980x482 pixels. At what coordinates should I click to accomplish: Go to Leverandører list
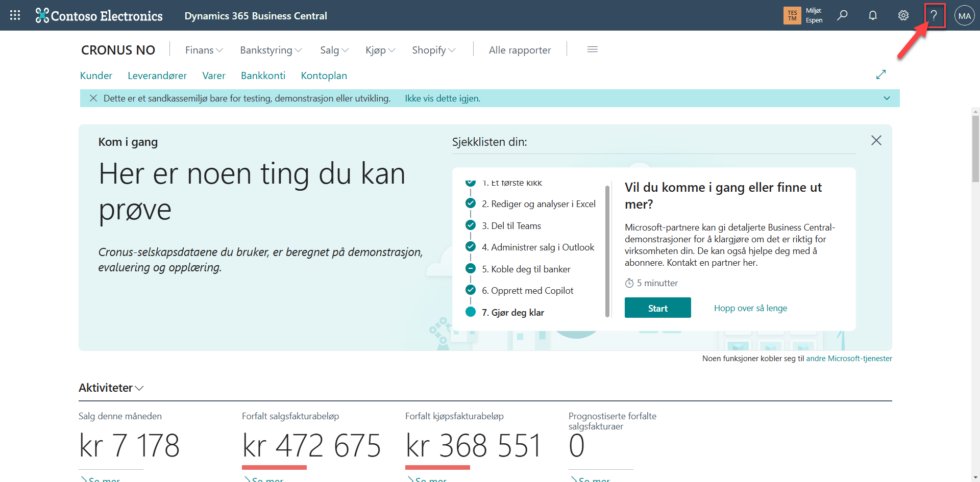coord(157,75)
